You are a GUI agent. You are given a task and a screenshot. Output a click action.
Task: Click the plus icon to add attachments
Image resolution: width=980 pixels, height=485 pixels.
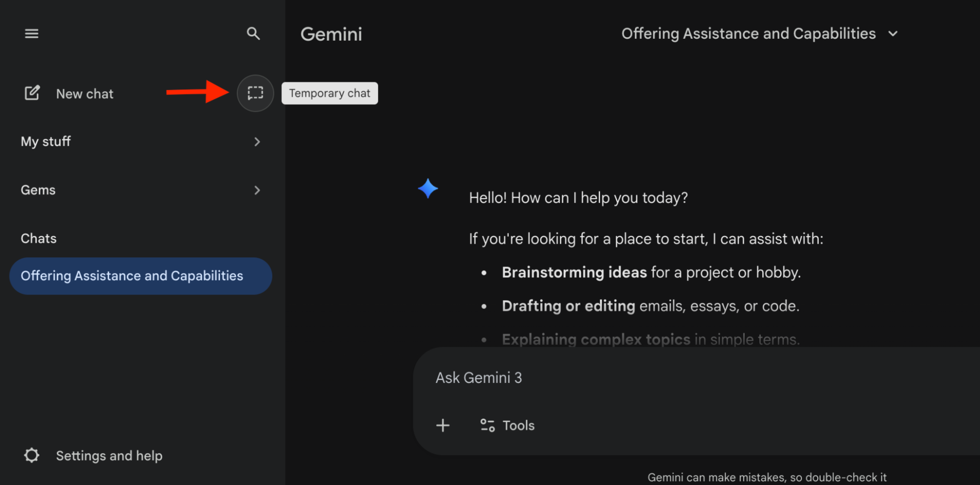443,425
